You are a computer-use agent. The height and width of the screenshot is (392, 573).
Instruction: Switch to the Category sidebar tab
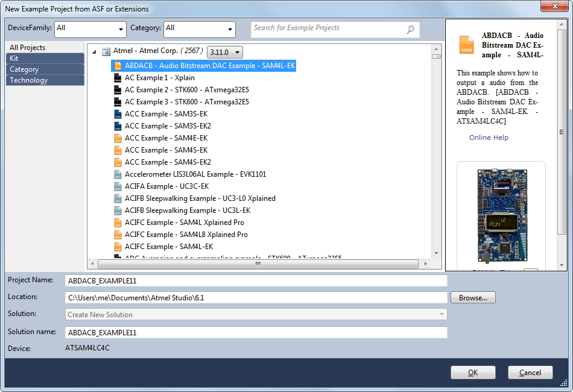coord(45,69)
